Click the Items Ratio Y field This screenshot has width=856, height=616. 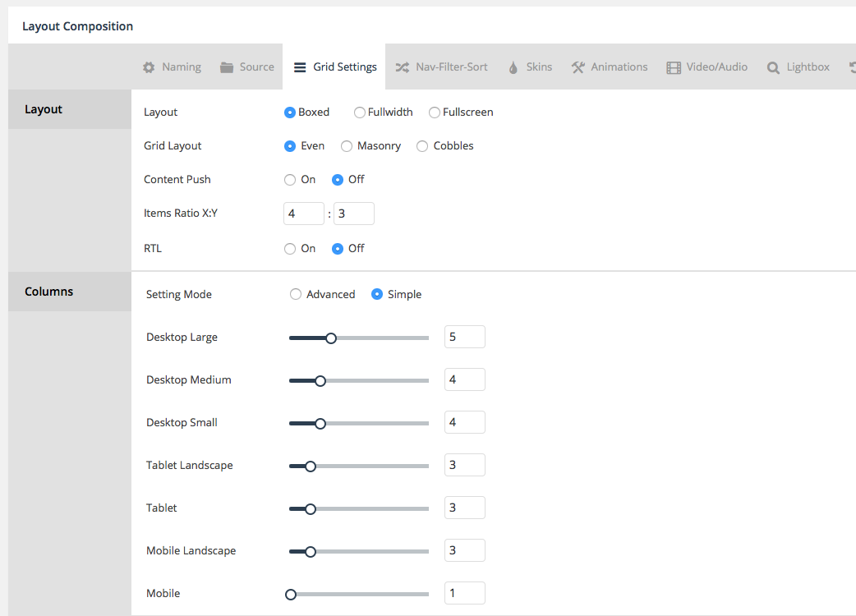(354, 214)
